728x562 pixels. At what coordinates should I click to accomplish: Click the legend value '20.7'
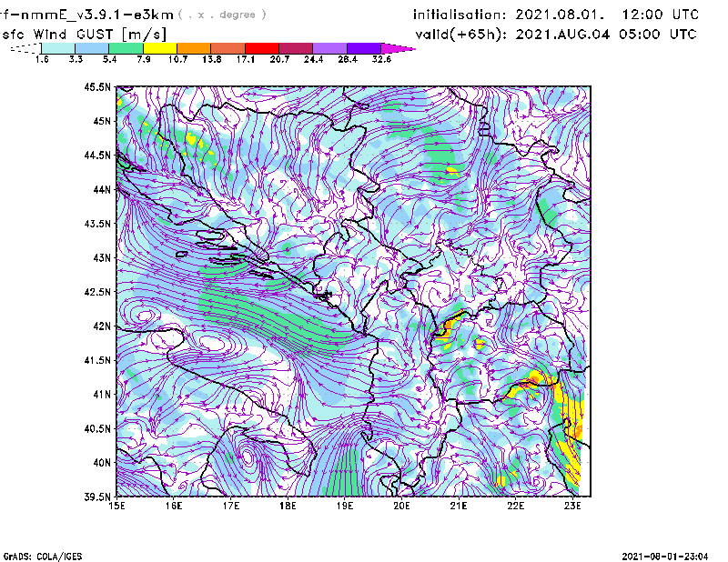pos(279,59)
